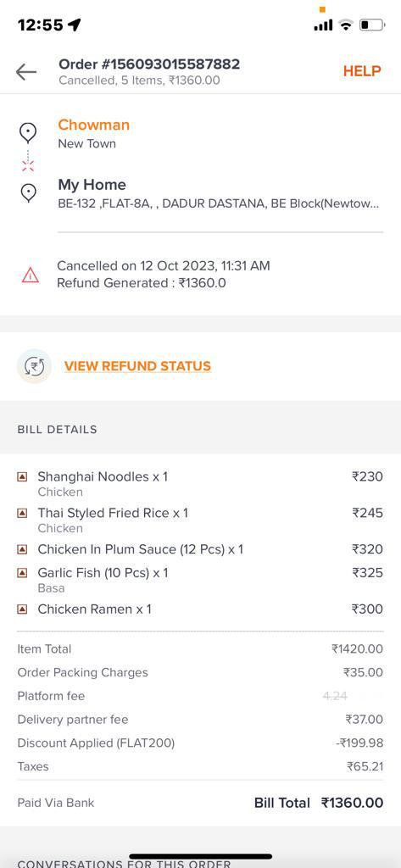
Task: Tap non-veg icon beside Thai Styled Fried Rice
Action: [x=22, y=513]
